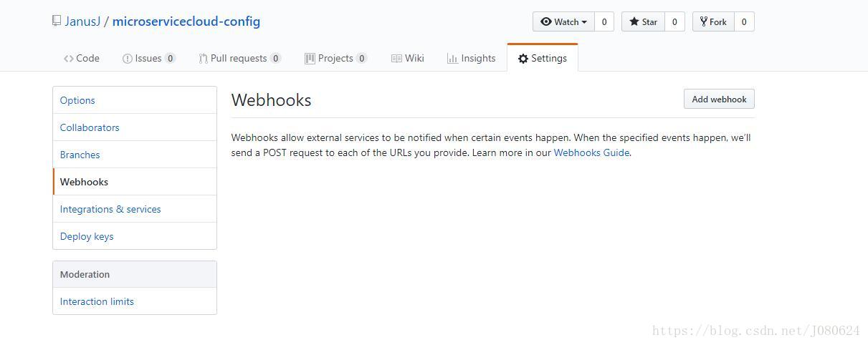Open the Webhooks Guide link

(591, 152)
